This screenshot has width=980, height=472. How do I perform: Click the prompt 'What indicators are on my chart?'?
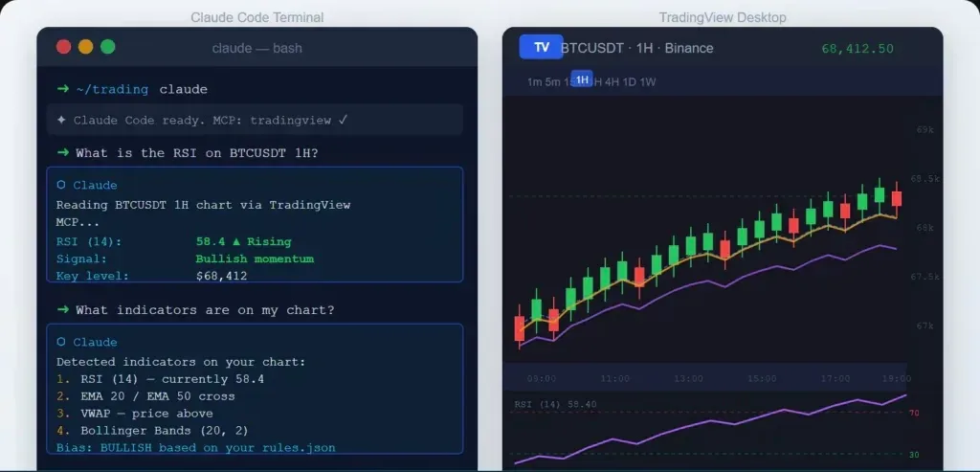(x=205, y=310)
